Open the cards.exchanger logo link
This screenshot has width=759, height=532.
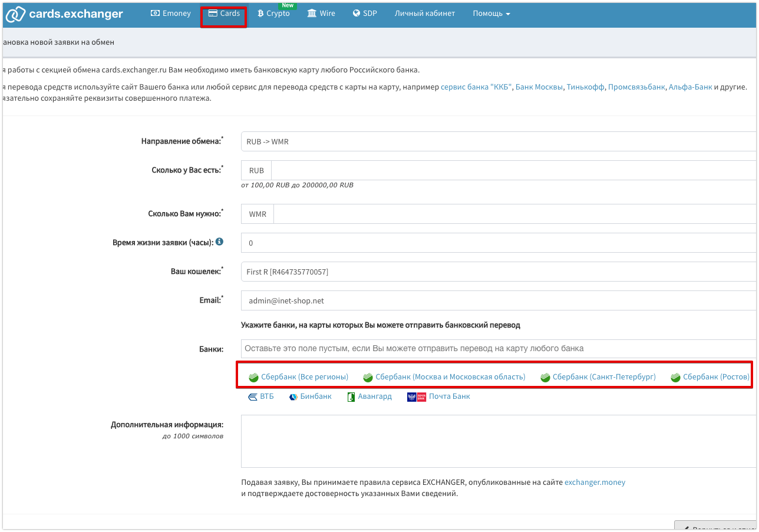[x=64, y=14]
